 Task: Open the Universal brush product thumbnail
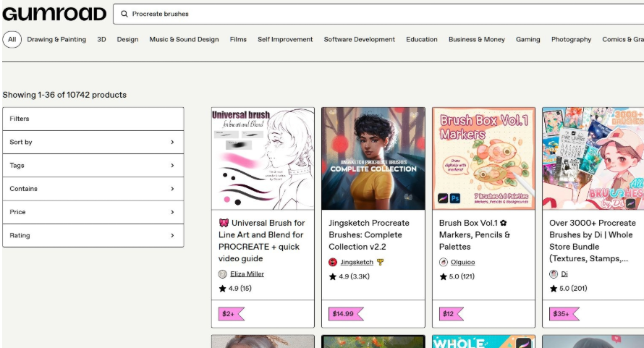click(263, 158)
